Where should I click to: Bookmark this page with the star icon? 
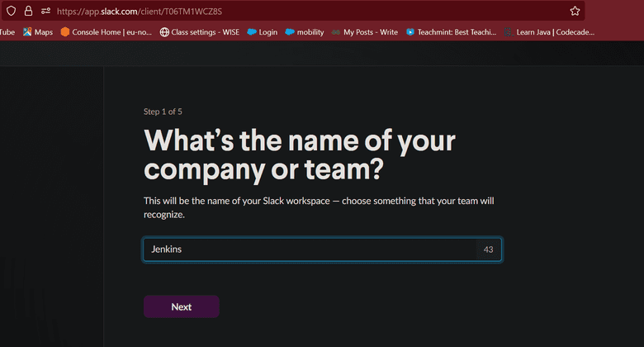coord(575,12)
